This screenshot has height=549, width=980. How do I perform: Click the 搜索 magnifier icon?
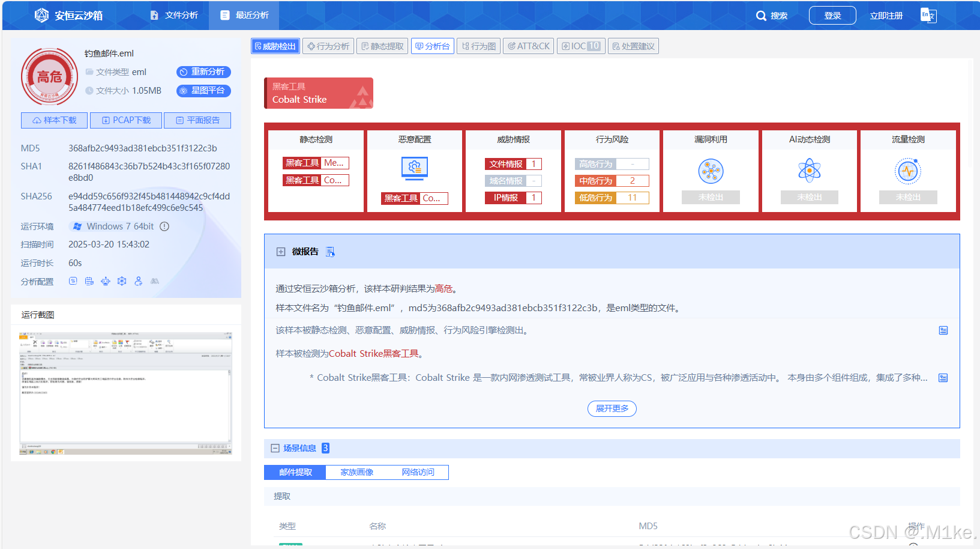coord(761,16)
